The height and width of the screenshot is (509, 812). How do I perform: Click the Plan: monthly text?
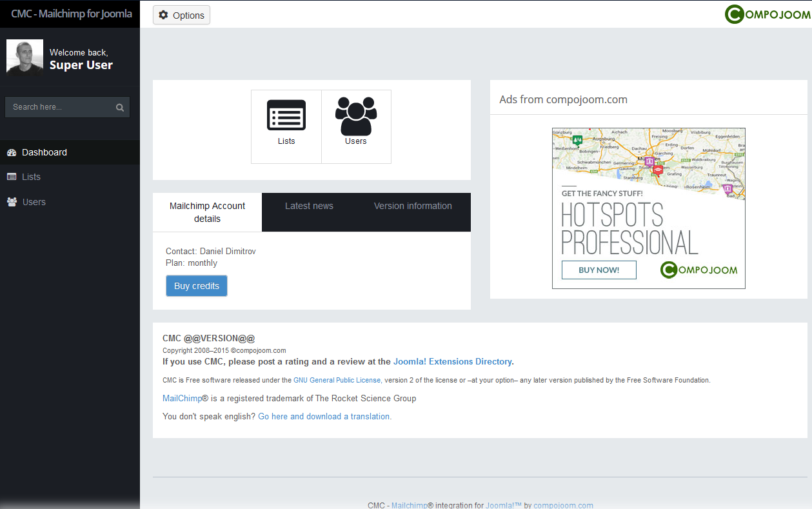point(192,263)
